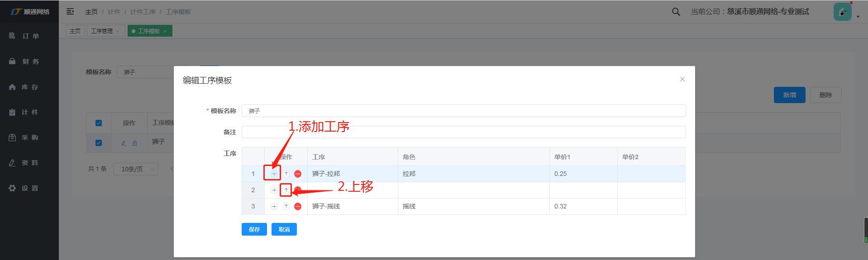Remove row 1 狮子-拉邦 with red minus

click(298, 174)
